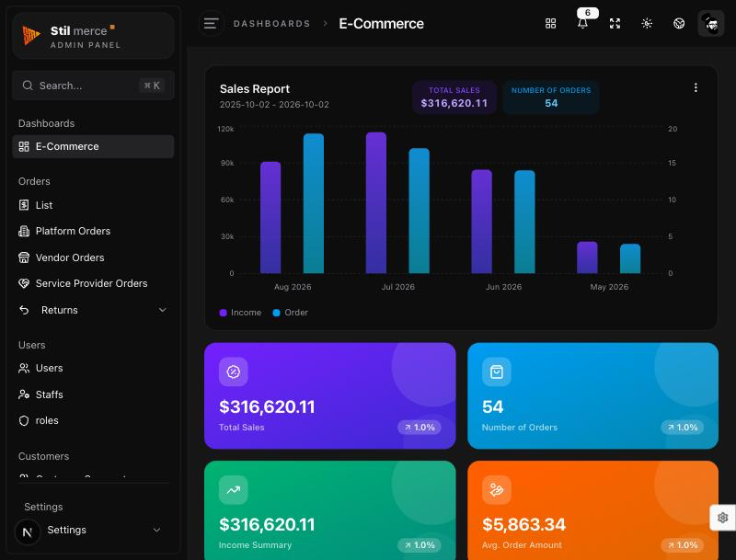Open the user avatar profile menu
736x560 pixels.
[710, 24]
